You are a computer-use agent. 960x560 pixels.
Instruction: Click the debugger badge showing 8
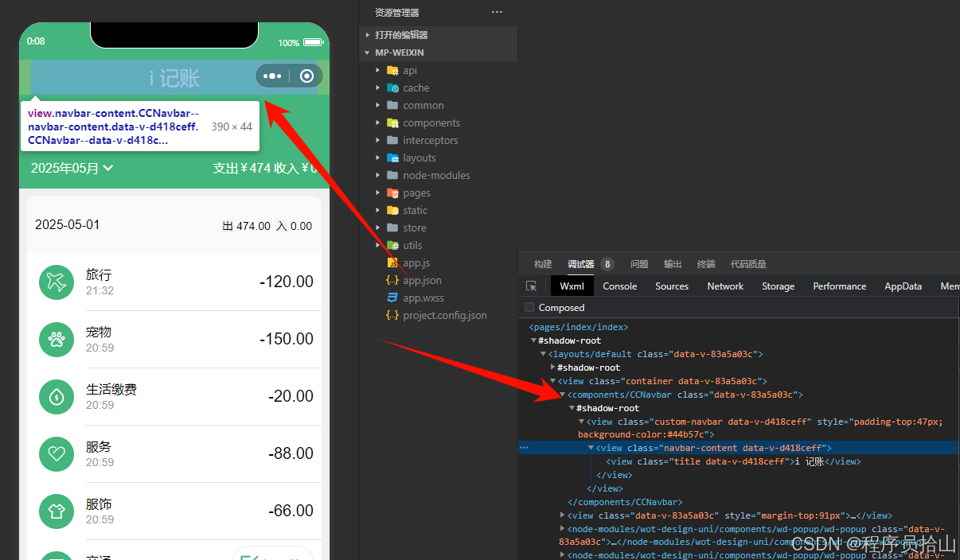tap(607, 264)
